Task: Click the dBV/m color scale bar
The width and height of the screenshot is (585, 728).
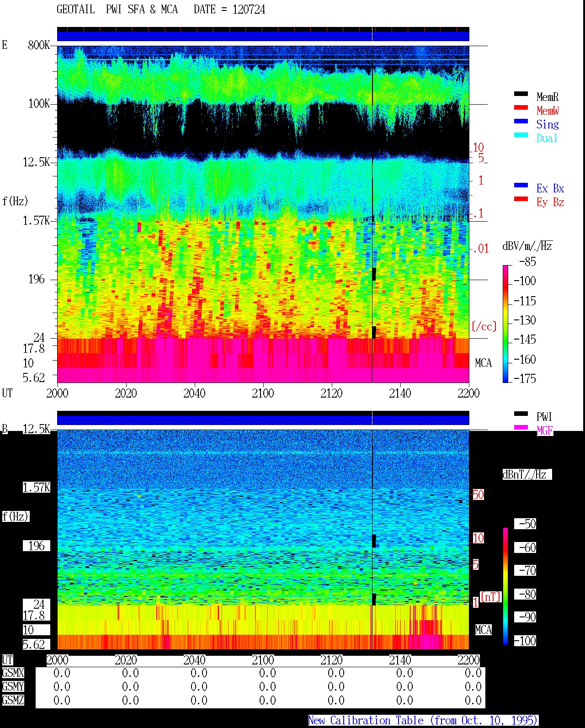Action: pos(505,324)
